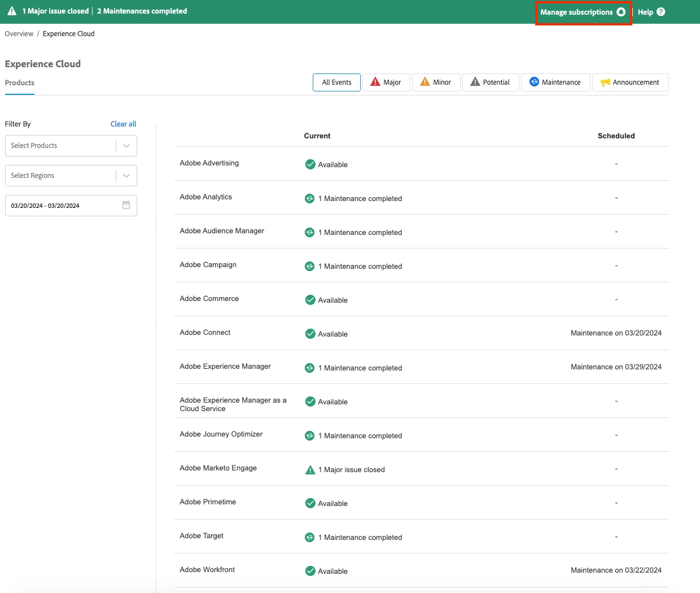The width and height of the screenshot is (700, 593).
Task: Select the Adobe Commerce product name
Action: [209, 299]
